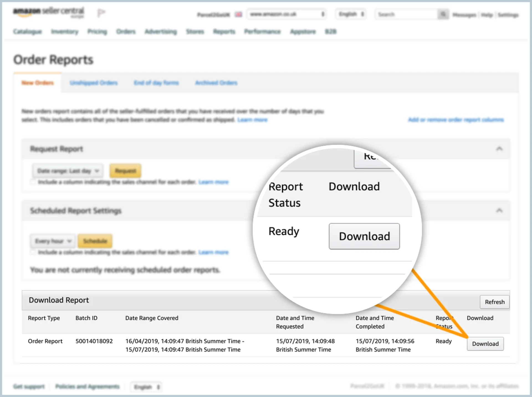Open the Reports menu in the navigation bar
532x397 pixels.
224,31
